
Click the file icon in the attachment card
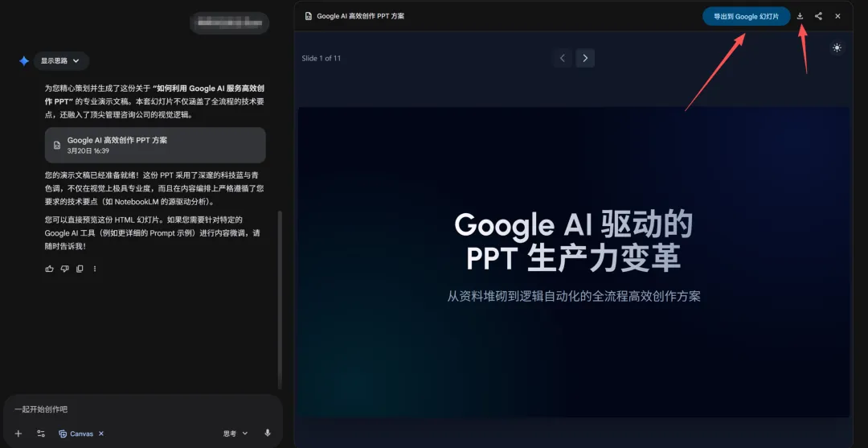56,145
